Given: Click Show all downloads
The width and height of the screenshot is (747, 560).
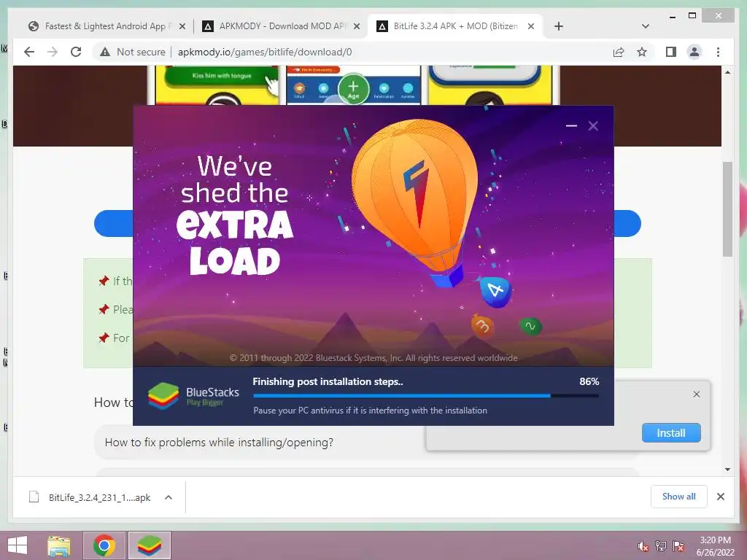Looking at the screenshot, I should pos(679,497).
